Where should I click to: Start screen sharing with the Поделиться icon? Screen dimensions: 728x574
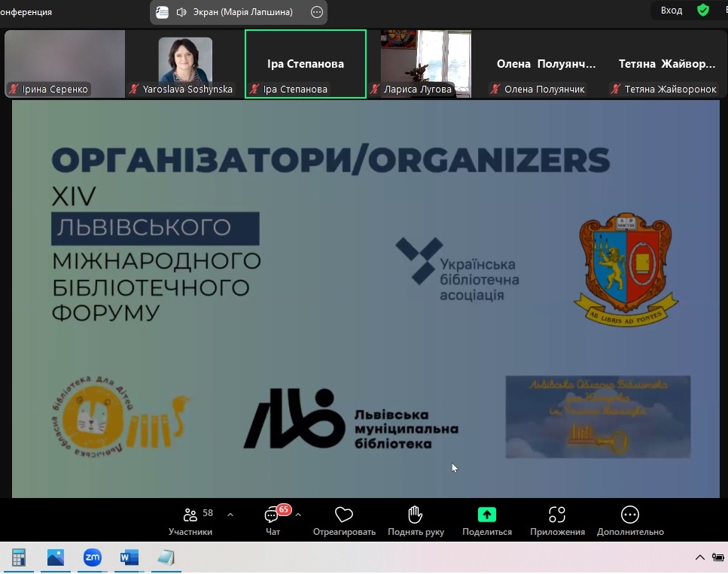point(486,515)
